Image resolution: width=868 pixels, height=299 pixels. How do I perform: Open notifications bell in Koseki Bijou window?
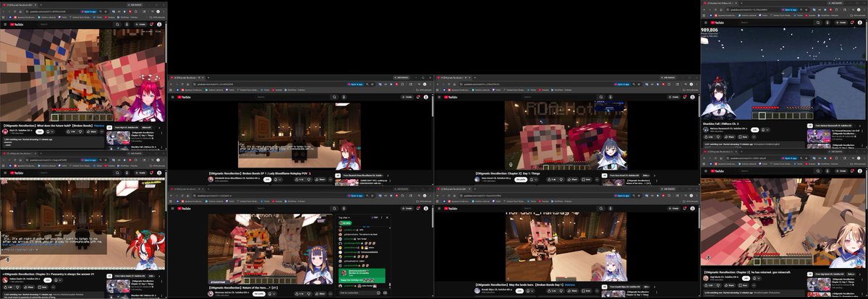[685, 209]
